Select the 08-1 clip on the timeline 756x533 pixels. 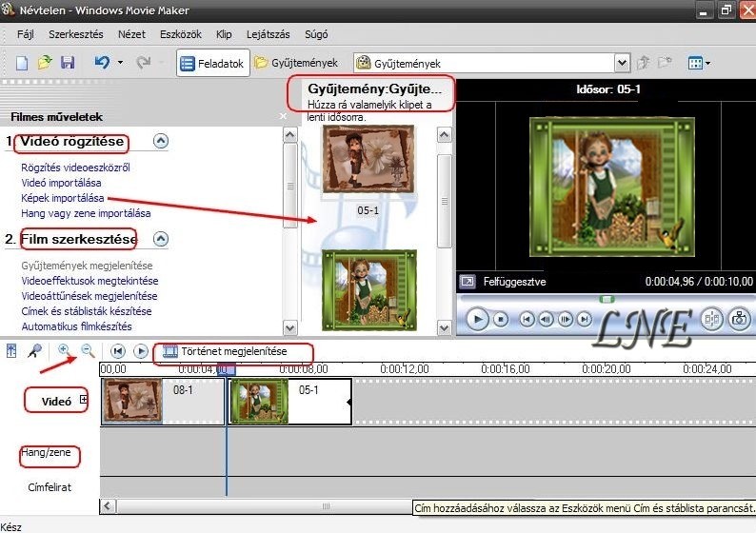(x=163, y=402)
